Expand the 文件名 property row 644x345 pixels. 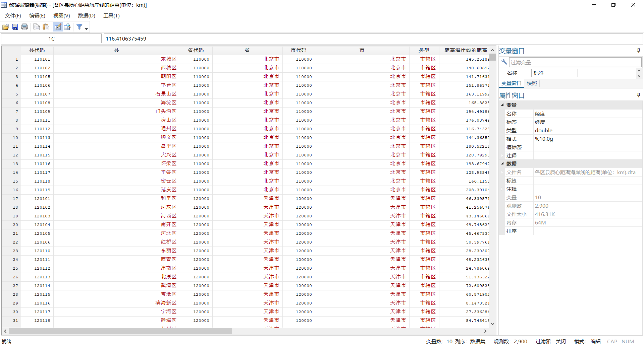tap(502, 172)
